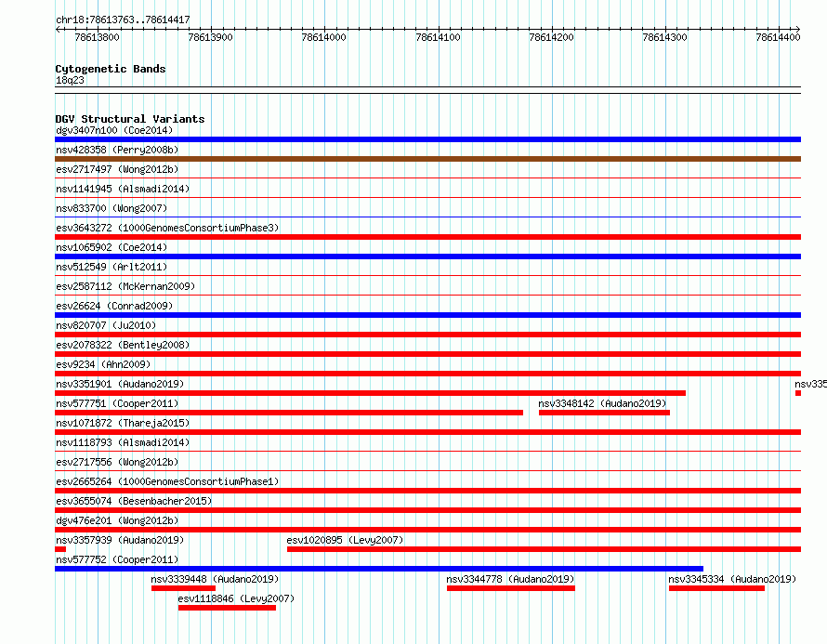
Task: Open esv2665264 (1000GenomesConsortiumPhase1) entry
Action: [167, 481]
